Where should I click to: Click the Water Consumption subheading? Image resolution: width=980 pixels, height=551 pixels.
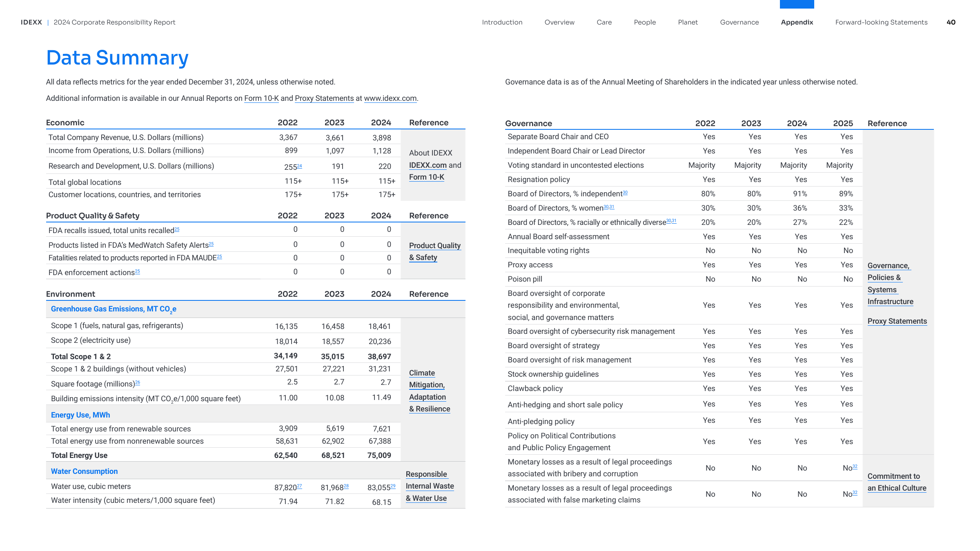(84, 471)
